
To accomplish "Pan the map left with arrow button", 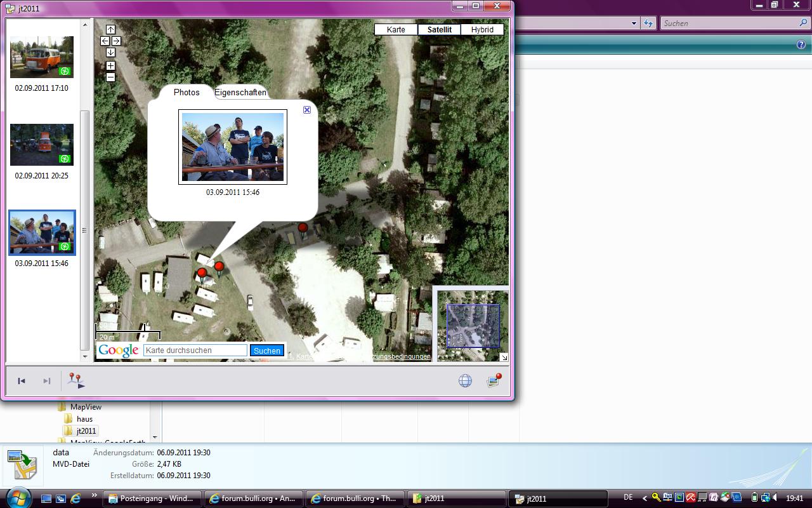I will coord(105,41).
